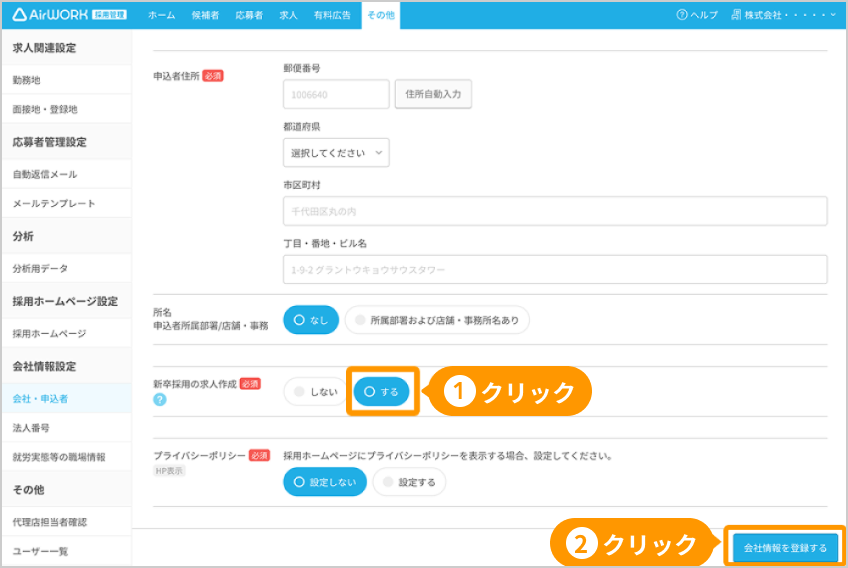This screenshot has height=568, width=848.
Task: Open 就労実態等の職場情報 in sidebar
Action: 67,457
